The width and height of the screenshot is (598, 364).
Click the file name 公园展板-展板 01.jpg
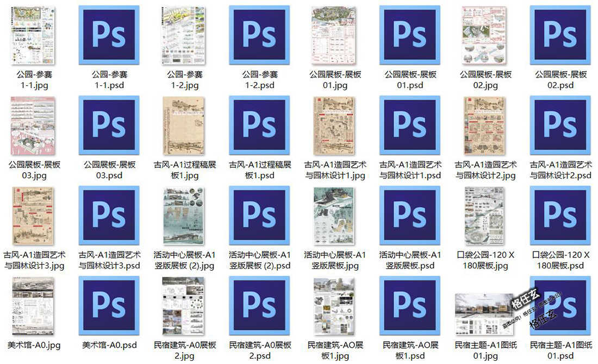(x=335, y=80)
